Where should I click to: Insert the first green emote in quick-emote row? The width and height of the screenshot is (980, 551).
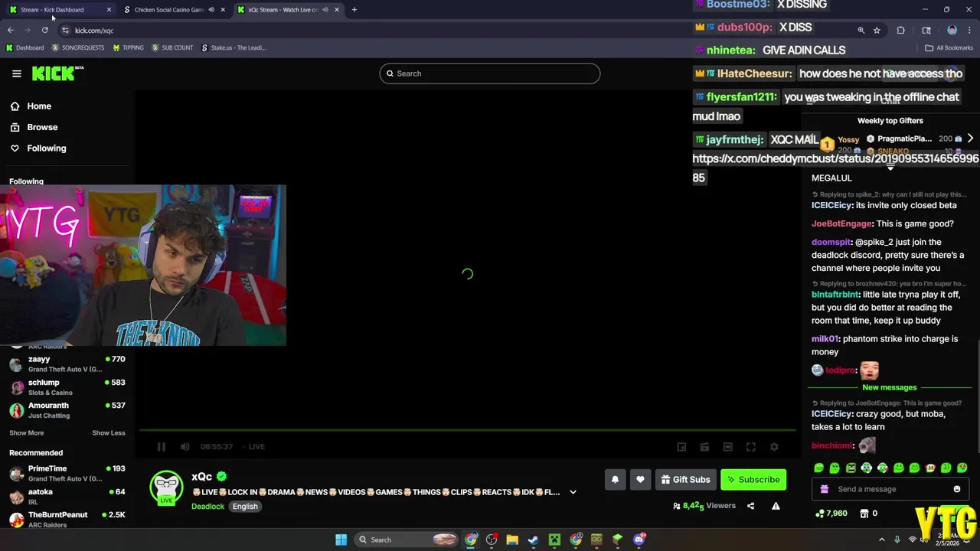point(819,468)
